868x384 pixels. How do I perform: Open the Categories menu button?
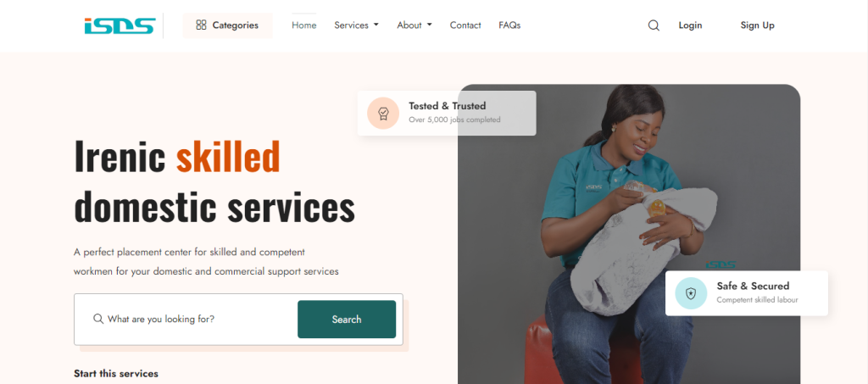[227, 25]
